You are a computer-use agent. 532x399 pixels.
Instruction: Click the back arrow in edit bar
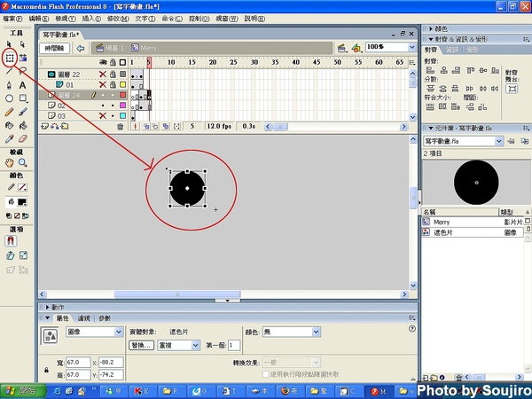tap(81, 48)
